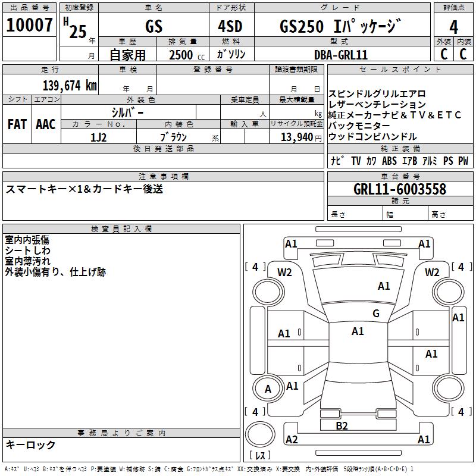The image size is (476, 476).
Task: Click the color number 1J2
Action: click(98, 137)
